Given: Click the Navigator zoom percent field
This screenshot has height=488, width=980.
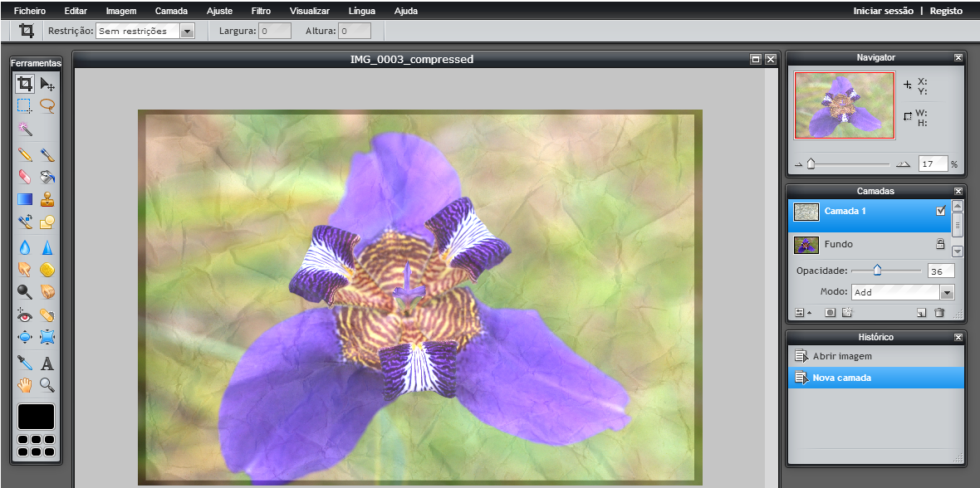Looking at the screenshot, I should (933, 163).
